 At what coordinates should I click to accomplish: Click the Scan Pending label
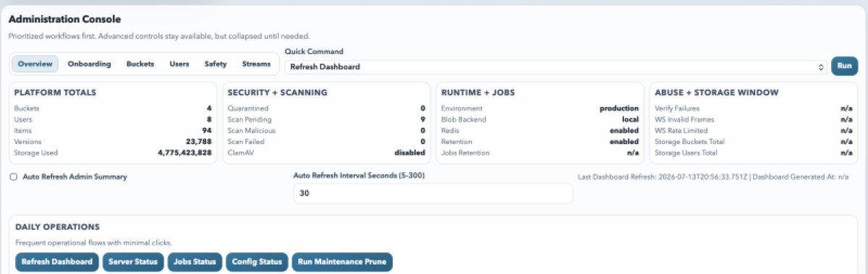click(x=250, y=119)
